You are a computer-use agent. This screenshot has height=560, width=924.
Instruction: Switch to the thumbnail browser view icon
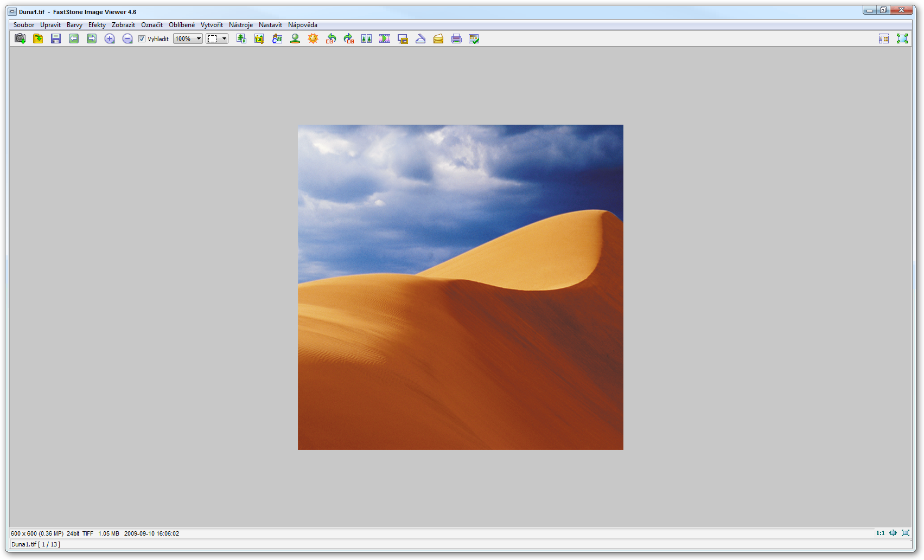[x=884, y=38]
